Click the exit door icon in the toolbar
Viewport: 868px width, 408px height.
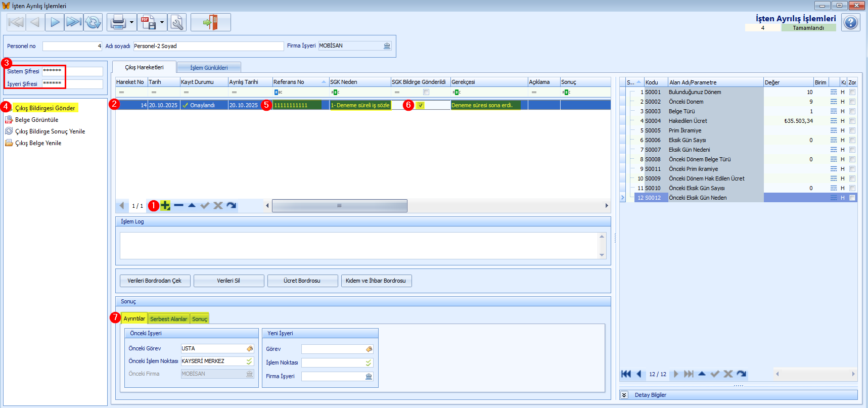(210, 22)
